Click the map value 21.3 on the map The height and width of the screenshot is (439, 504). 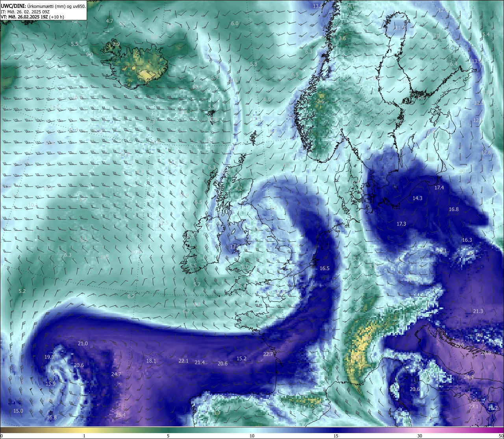coord(478,311)
